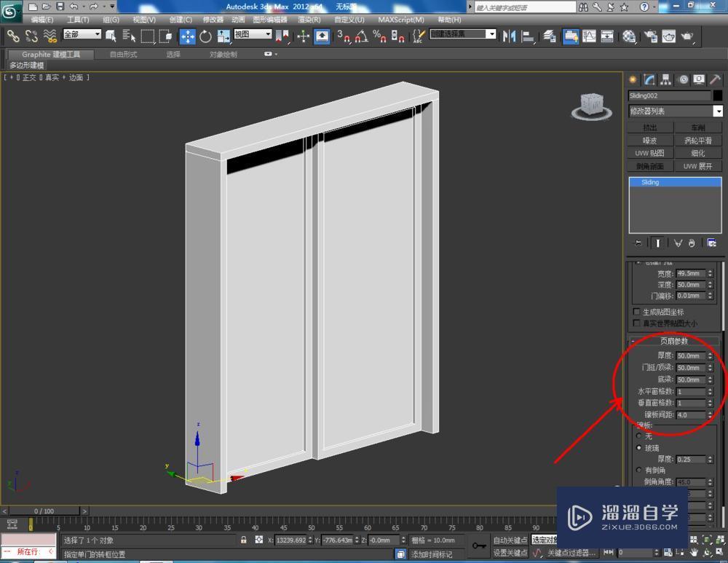Increase 厚度 with its spinner stepper
Image resolution: width=728 pixels, height=563 pixels.
click(711, 353)
